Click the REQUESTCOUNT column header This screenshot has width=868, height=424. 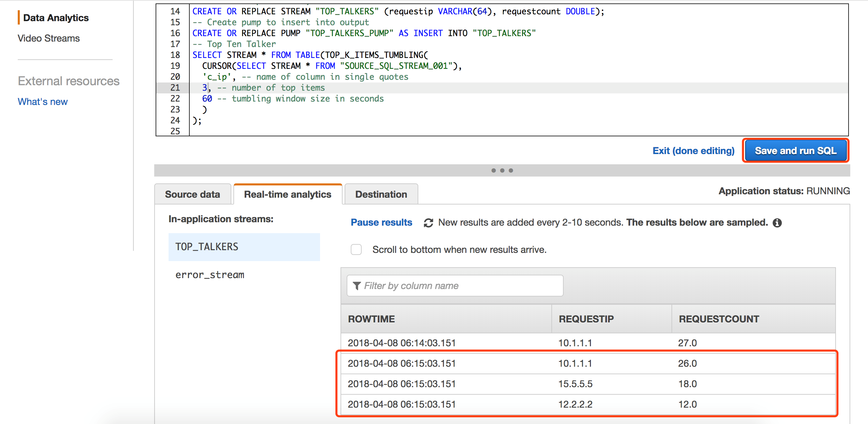pos(719,319)
